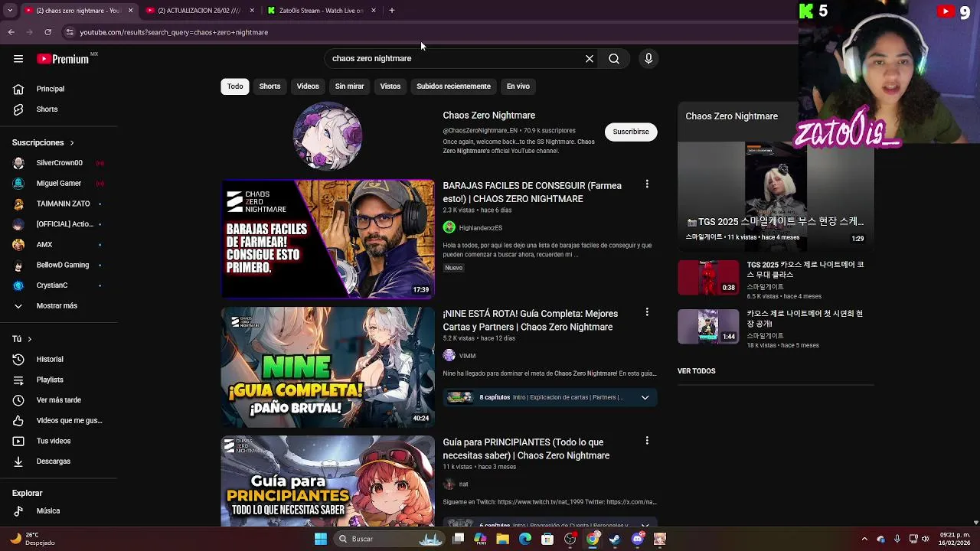Open the tab search dropdown arrow
The image size is (980, 551).
(x=10, y=11)
